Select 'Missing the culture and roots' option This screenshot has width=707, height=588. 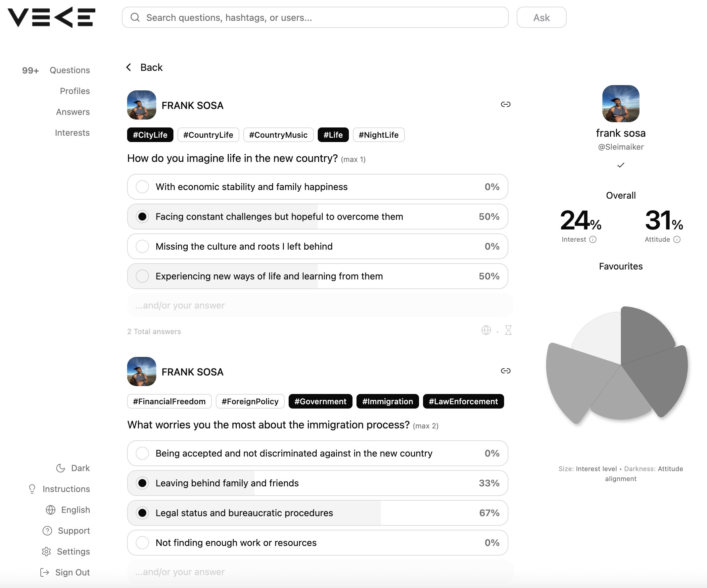click(x=142, y=247)
